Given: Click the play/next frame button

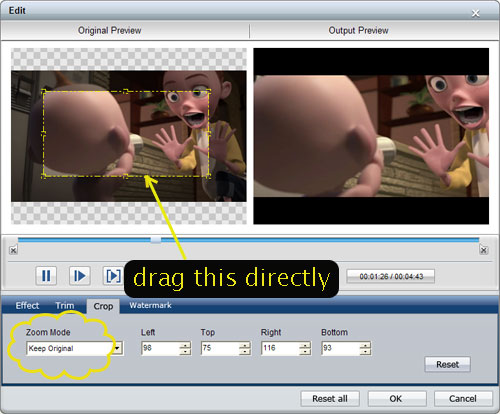Looking at the screenshot, I should [79, 276].
